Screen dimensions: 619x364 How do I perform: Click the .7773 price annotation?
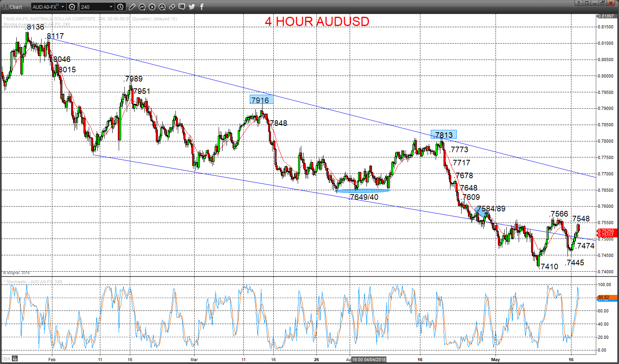[x=458, y=149]
